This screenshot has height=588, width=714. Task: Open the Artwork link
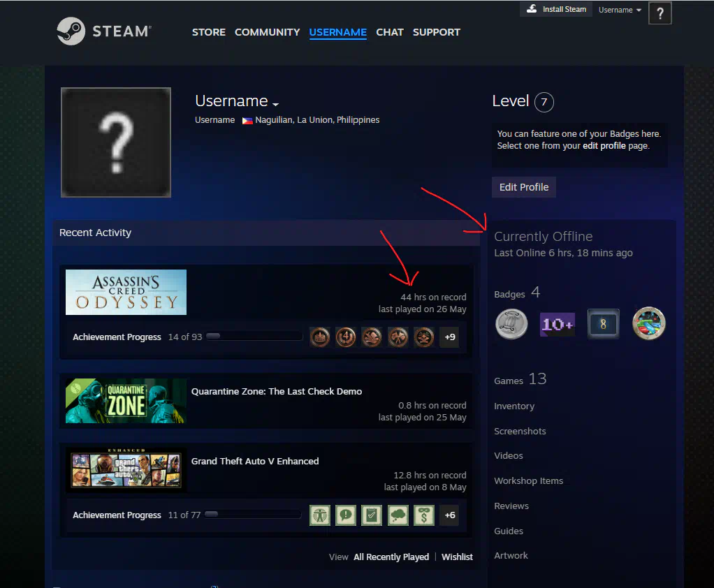click(511, 555)
